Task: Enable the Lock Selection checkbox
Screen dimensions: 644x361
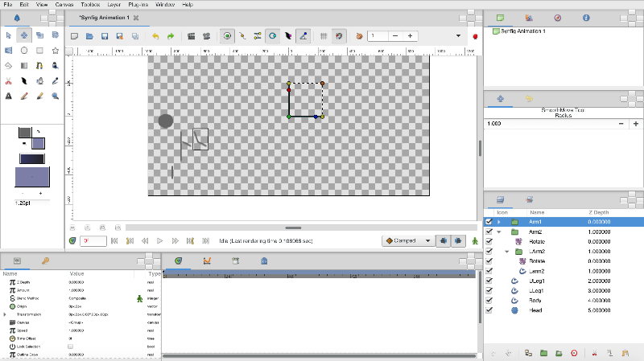Action: click(x=71, y=346)
